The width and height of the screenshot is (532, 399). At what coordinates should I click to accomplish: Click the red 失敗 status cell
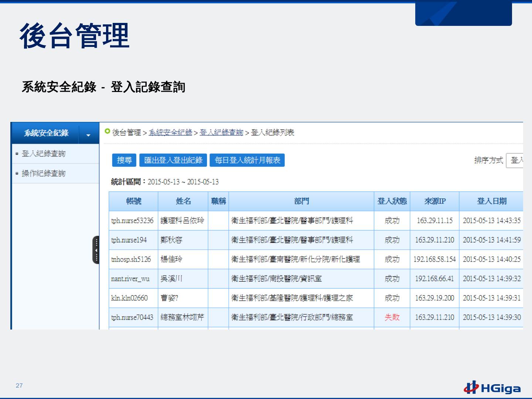click(x=392, y=317)
